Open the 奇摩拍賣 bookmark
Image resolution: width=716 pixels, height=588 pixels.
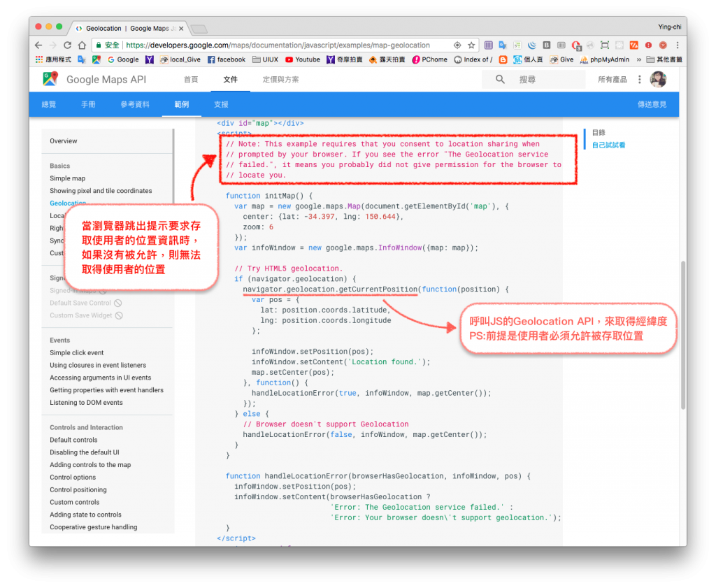point(344,59)
